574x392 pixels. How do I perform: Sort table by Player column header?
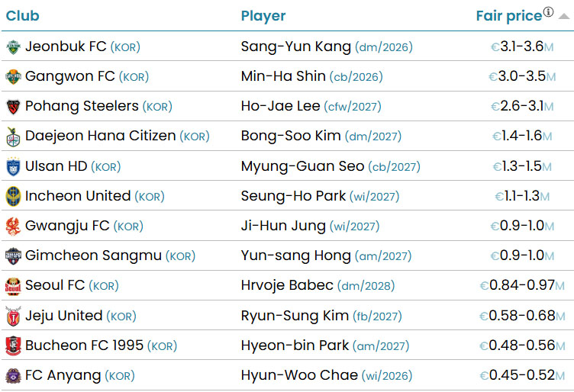point(263,16)
